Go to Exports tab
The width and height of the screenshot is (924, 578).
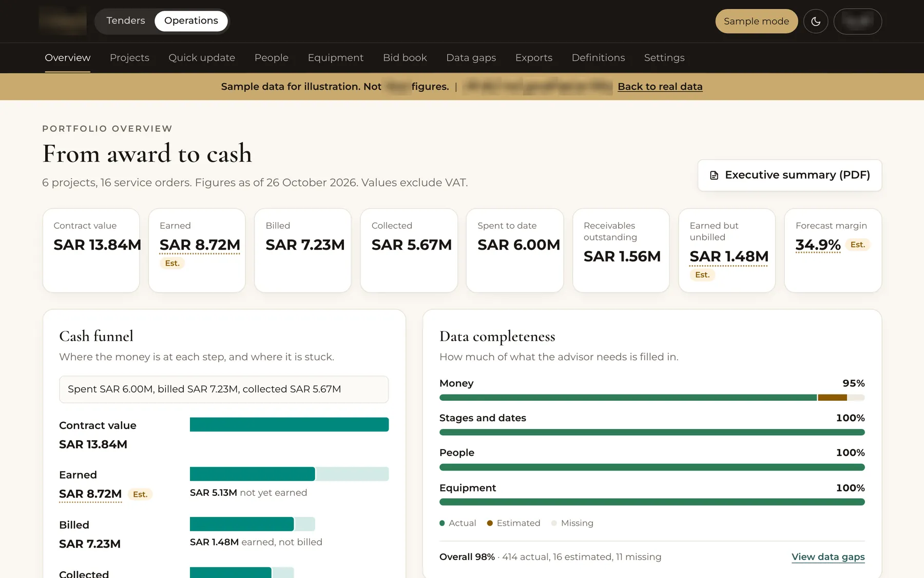pos(534,58)
